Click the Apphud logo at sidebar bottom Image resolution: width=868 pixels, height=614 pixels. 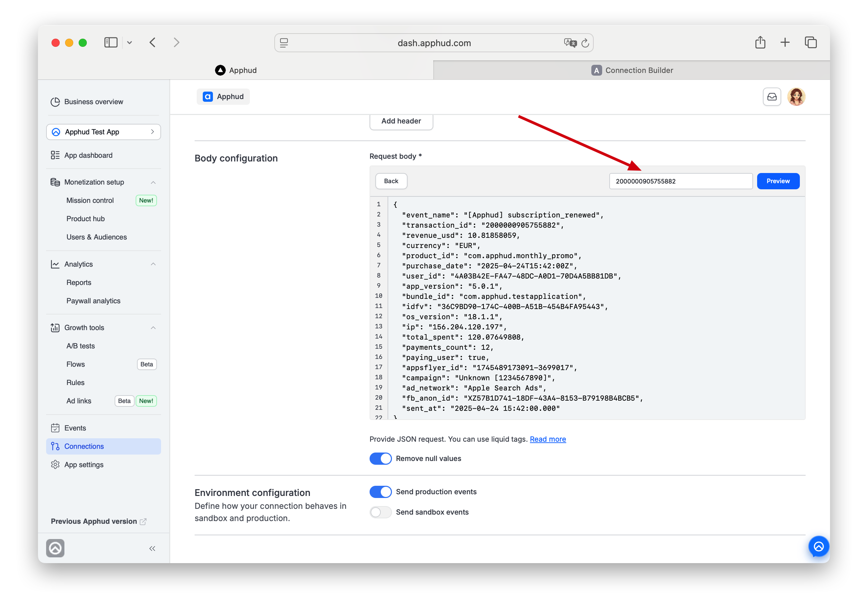(x=55, y=548)
